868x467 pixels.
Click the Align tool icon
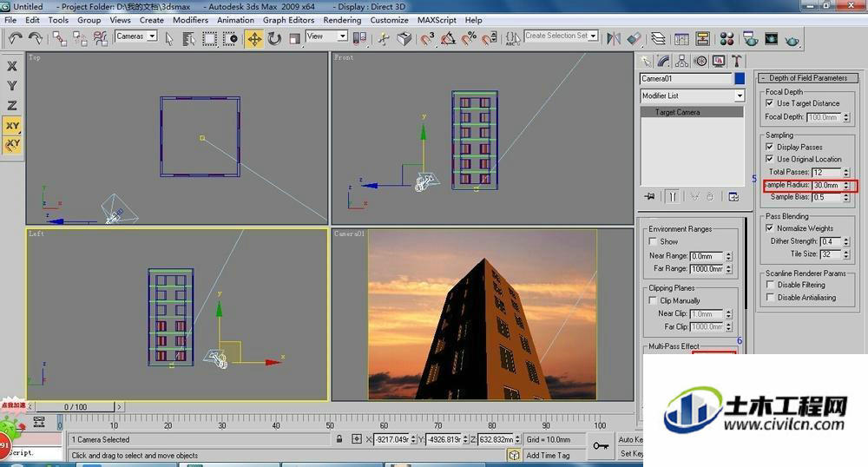[x=634, y=38]
